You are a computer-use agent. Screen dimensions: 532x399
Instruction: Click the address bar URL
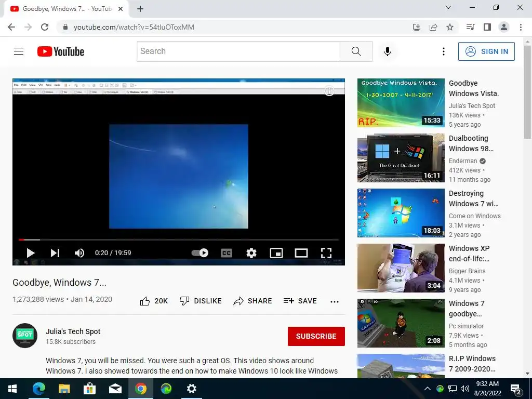click(134, 27)
